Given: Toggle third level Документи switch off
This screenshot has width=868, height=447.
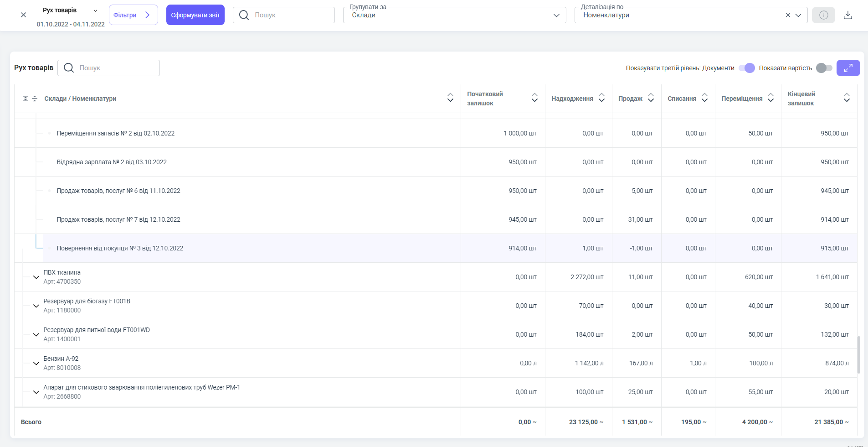Looking at the screenshot, I should pos(747,68).
